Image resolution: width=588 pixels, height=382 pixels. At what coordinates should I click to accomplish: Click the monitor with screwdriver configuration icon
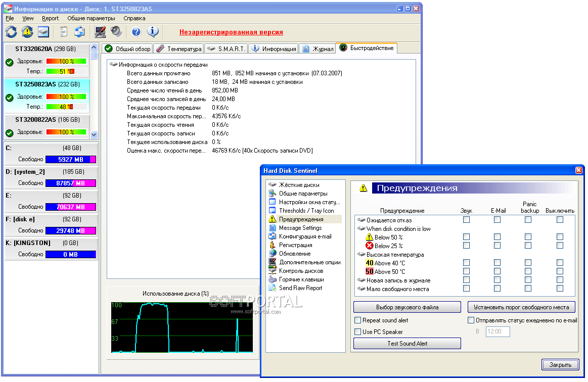pyautogui.click(x=100, y=32)
